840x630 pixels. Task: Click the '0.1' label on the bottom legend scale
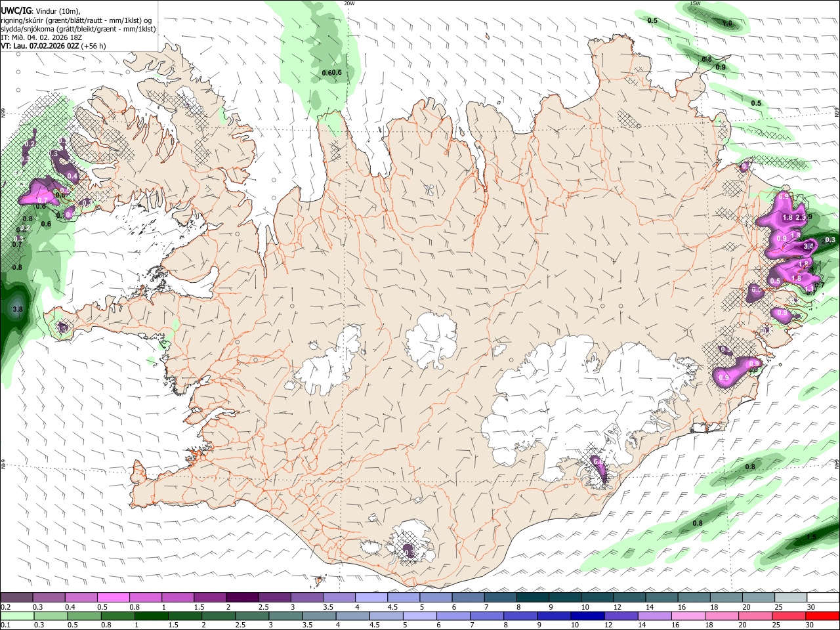tap(5, 625)
